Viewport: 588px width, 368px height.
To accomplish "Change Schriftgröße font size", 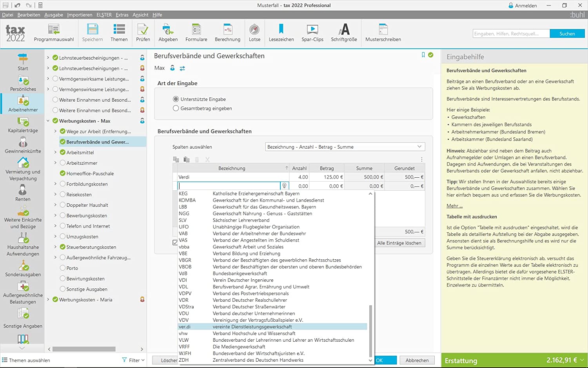I will [344, 32].
